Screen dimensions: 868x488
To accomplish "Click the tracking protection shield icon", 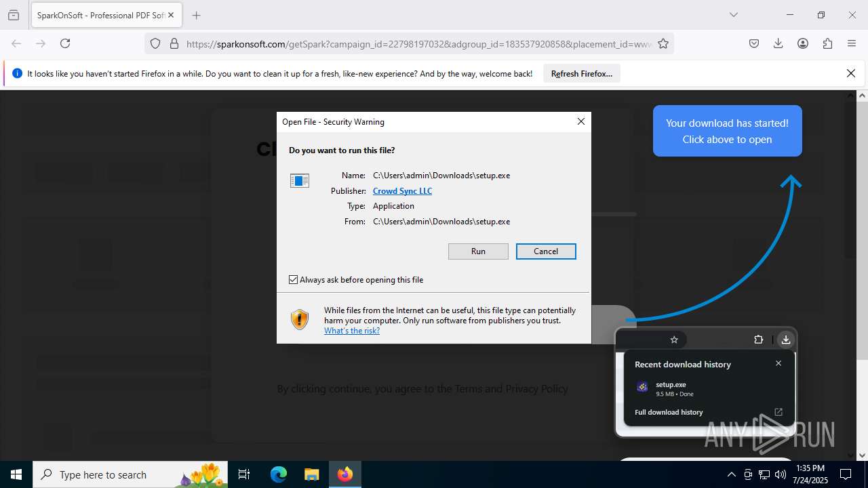I will coord(155,43).
